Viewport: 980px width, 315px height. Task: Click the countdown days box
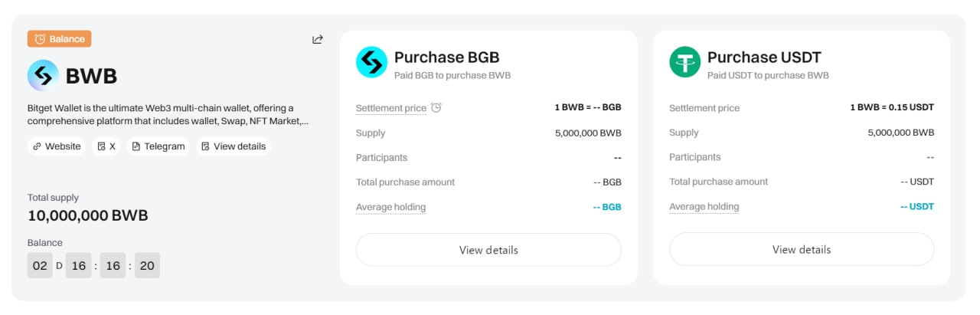click(40, 265)
